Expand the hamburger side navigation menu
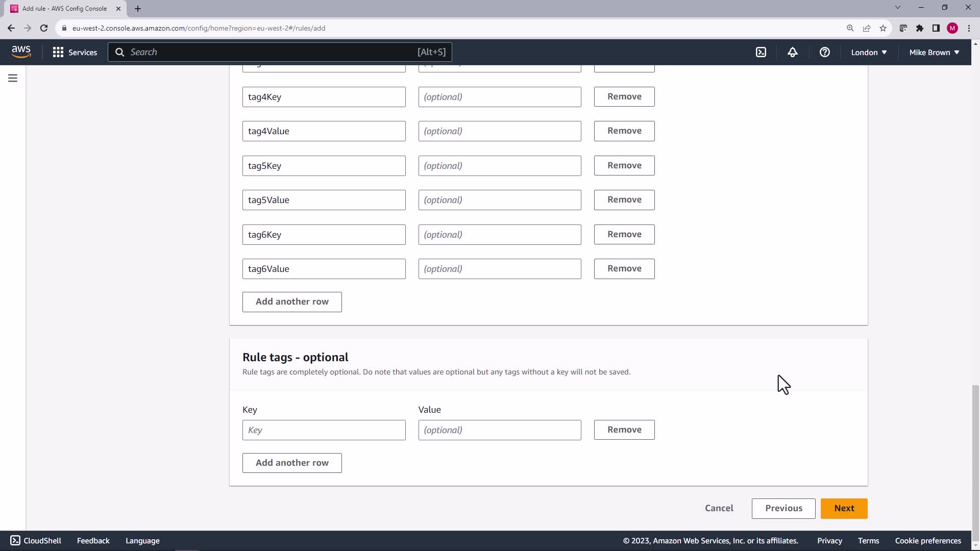980x551 pixels. tap(13, 78)
